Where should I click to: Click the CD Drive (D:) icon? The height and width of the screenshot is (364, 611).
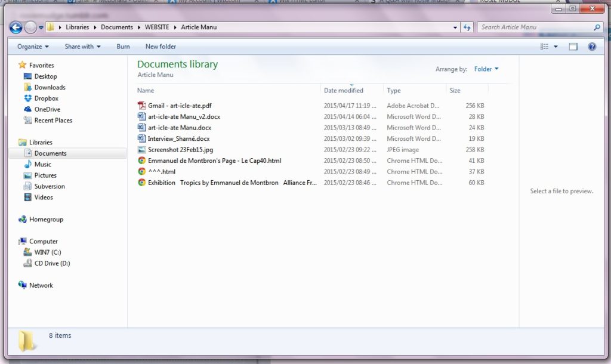point(27,263)
